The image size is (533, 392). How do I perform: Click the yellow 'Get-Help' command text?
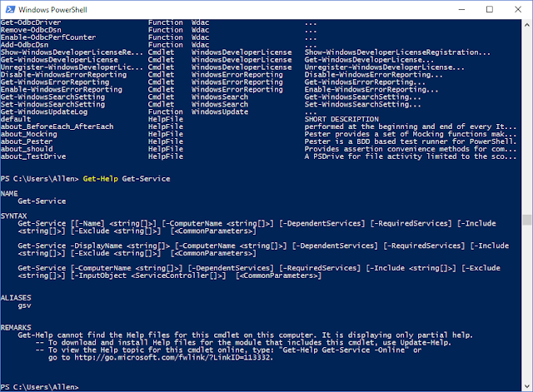pos(100,179)
